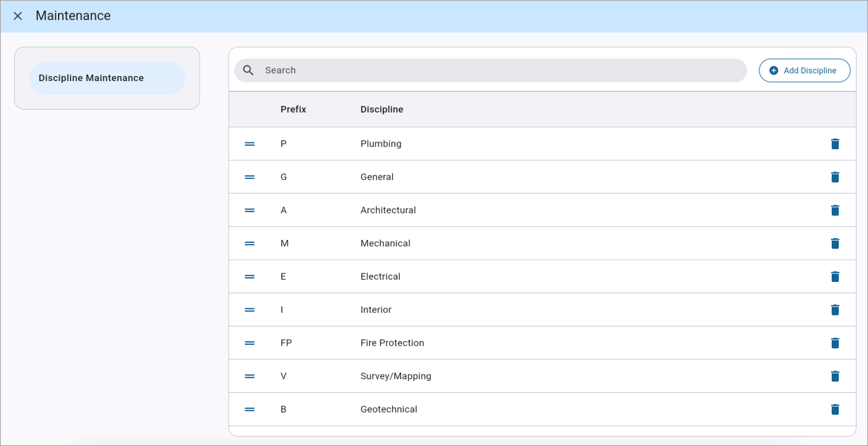The width and height of the screenshot is (868, 446).
Task: Select the Architectural discipline name
Action: [x=388, y=210]
